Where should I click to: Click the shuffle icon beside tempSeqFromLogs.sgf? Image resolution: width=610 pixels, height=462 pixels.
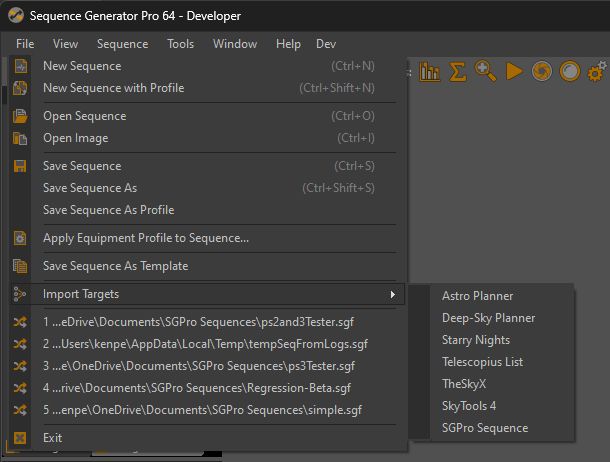[x=20, y=344]
